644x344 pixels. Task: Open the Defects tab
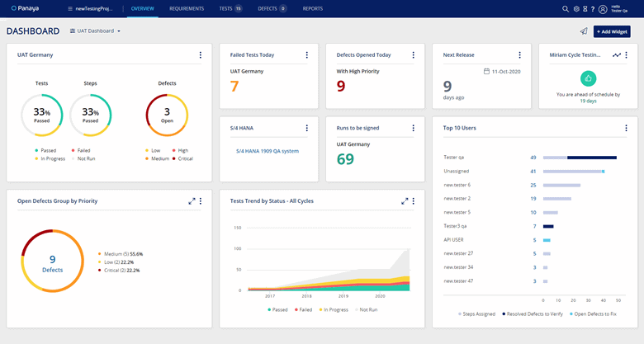[272, 8]
